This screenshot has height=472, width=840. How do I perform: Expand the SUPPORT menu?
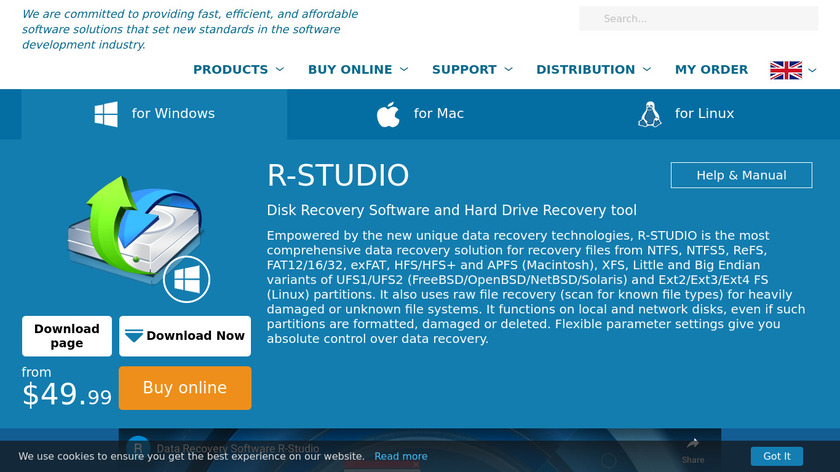472,70
